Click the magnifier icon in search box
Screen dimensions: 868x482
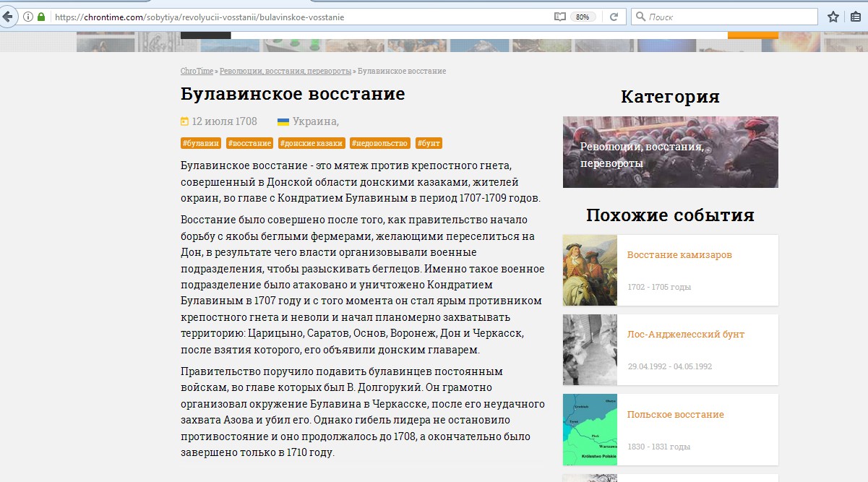tap(640, 17)
